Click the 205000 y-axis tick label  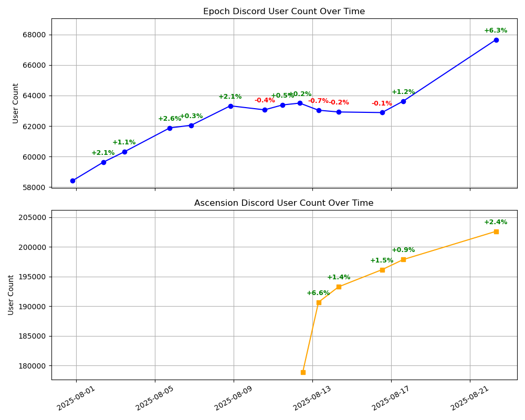coord(32,217)
